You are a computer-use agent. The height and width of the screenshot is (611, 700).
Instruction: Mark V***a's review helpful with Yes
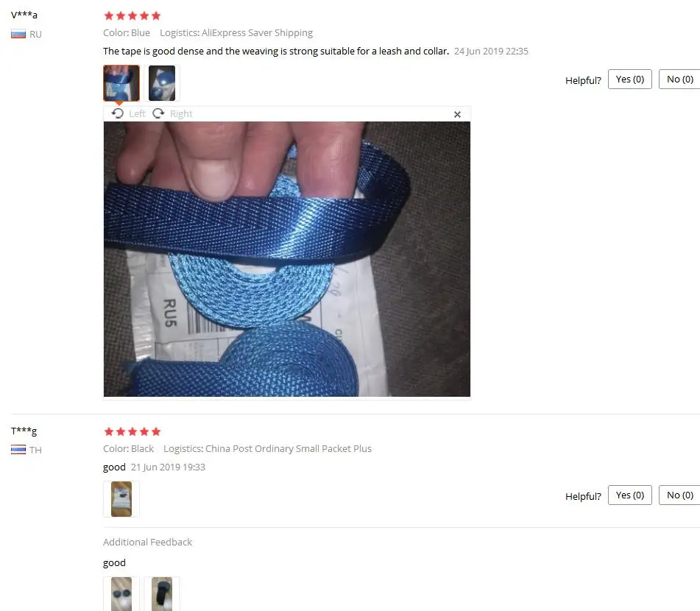[630, 79]
